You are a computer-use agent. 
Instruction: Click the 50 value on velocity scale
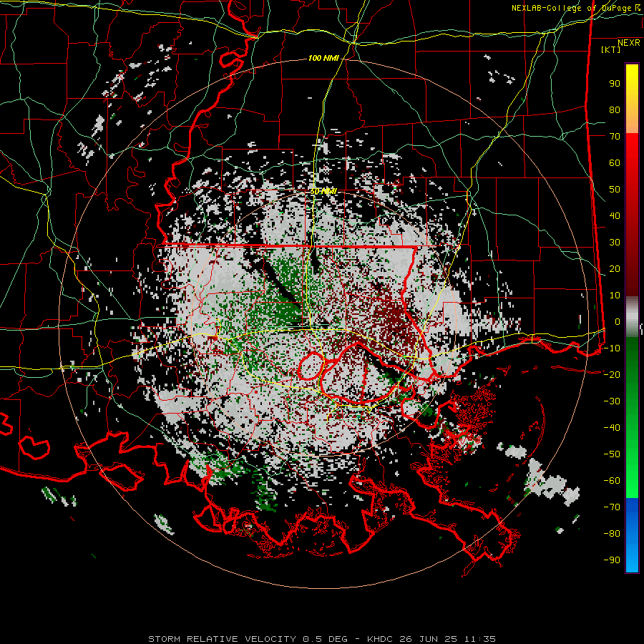[615, 190]
